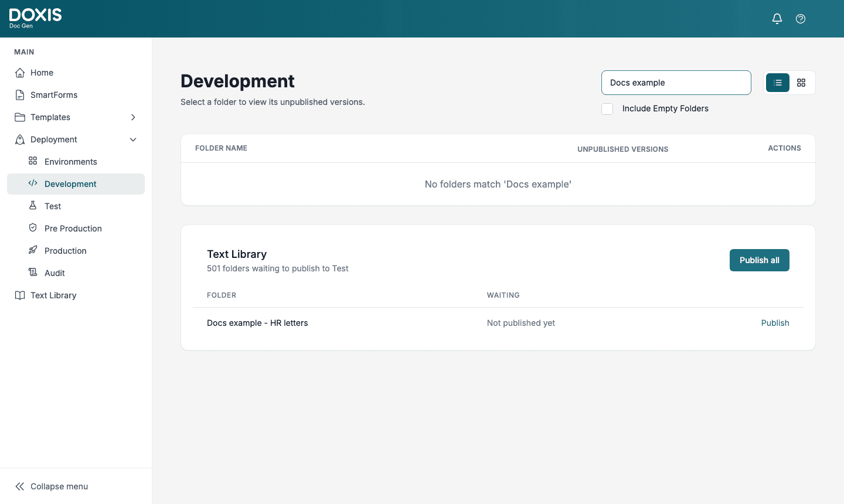Image resolution: width=844 pixels, height=504 pixels.
Task: Open Environments under Deployment
Action: tap(76, 162)
